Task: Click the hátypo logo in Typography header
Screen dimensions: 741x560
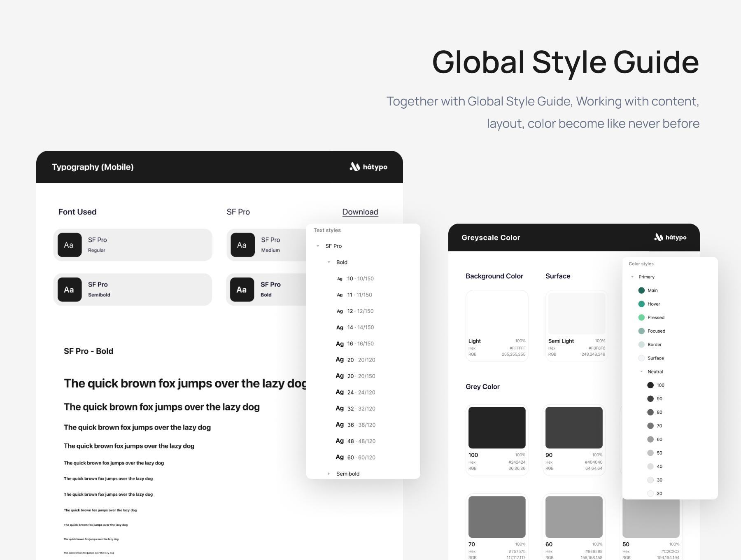Action: click(x=368, y=167)
